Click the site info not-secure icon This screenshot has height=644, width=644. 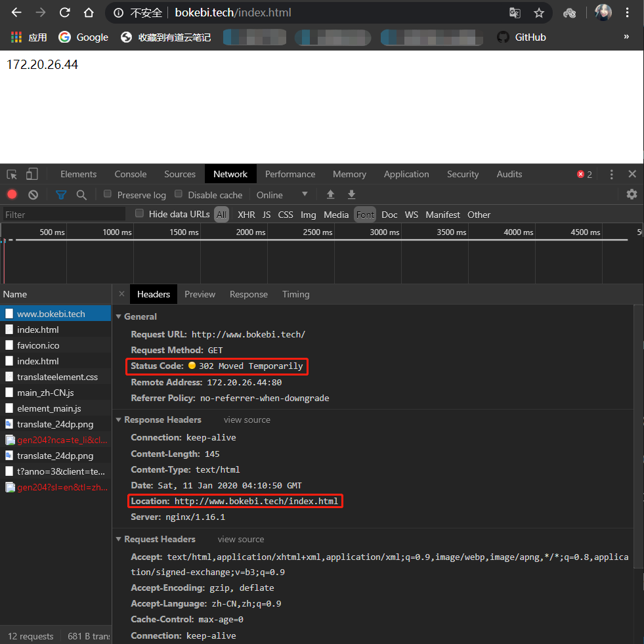[118, 13]
